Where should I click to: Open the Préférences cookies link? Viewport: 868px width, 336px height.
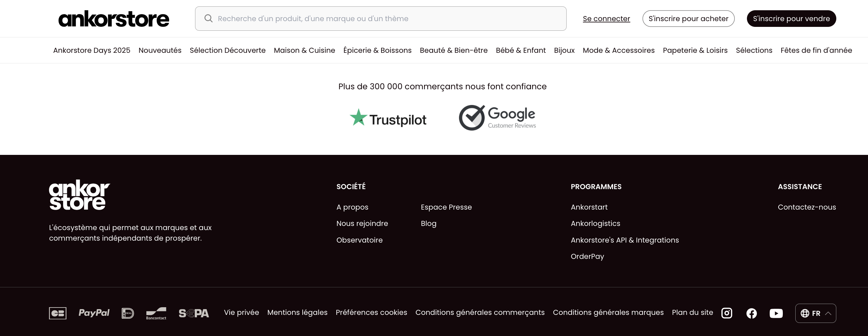click(x=371, y=312)
